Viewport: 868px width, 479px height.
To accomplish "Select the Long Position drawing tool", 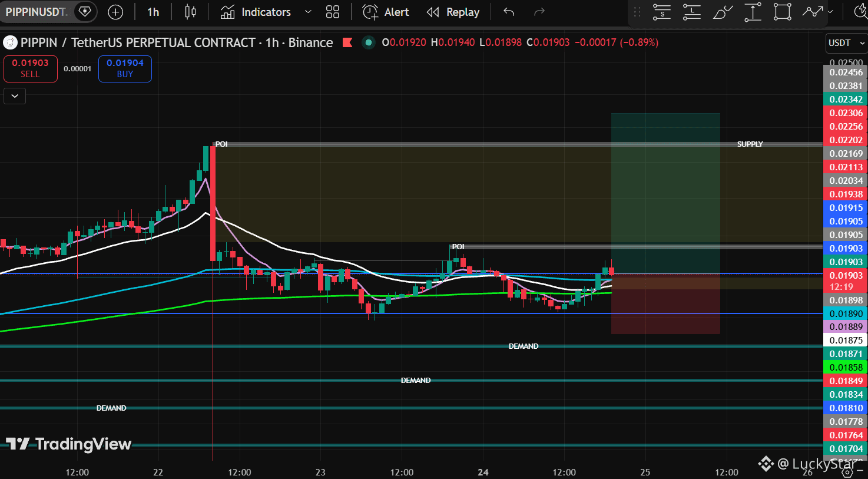I will pos(692,12).
